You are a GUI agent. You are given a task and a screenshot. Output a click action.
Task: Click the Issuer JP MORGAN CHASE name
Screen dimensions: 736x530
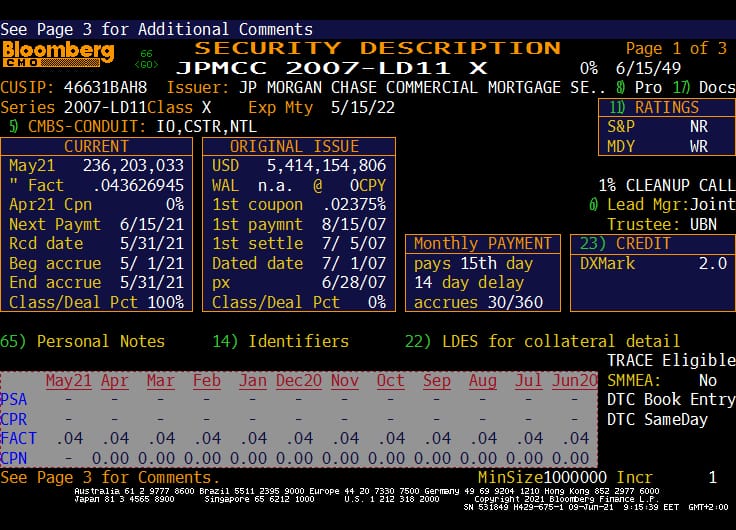tap(422, 87)
